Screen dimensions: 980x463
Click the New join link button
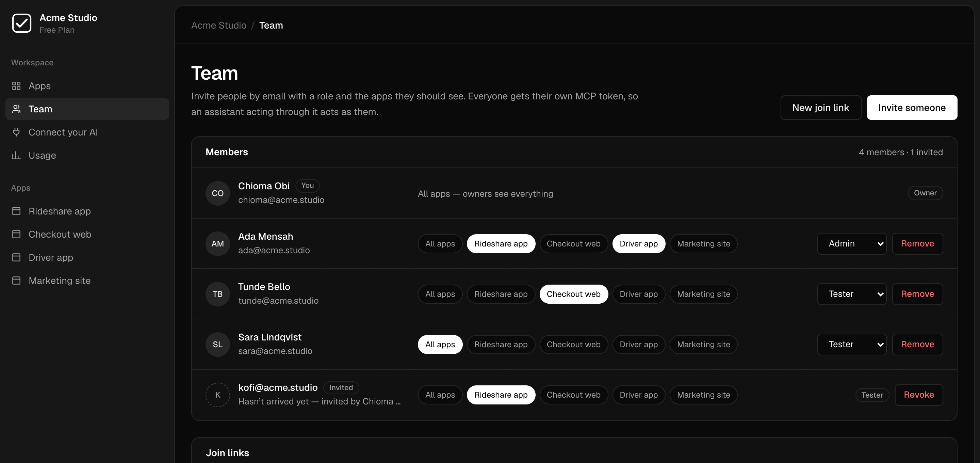click(x=821, y=107)
